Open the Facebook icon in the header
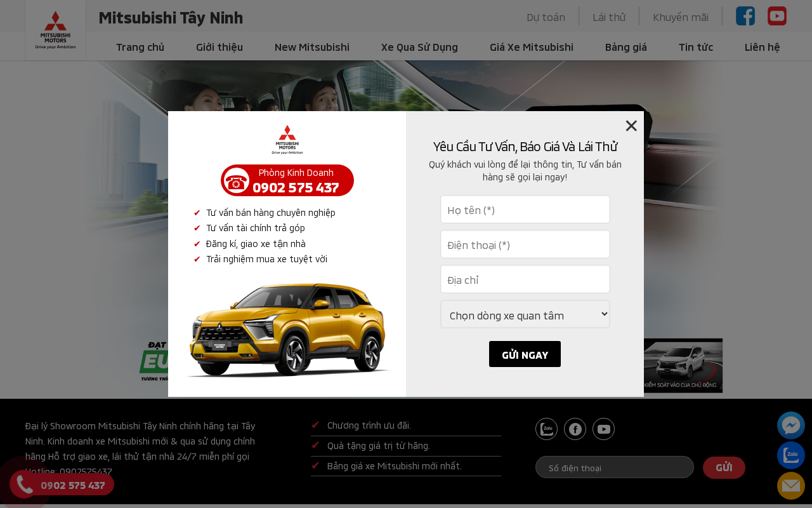Image resolution: width=812 pixels, height=508 pixels. point(745,16)
